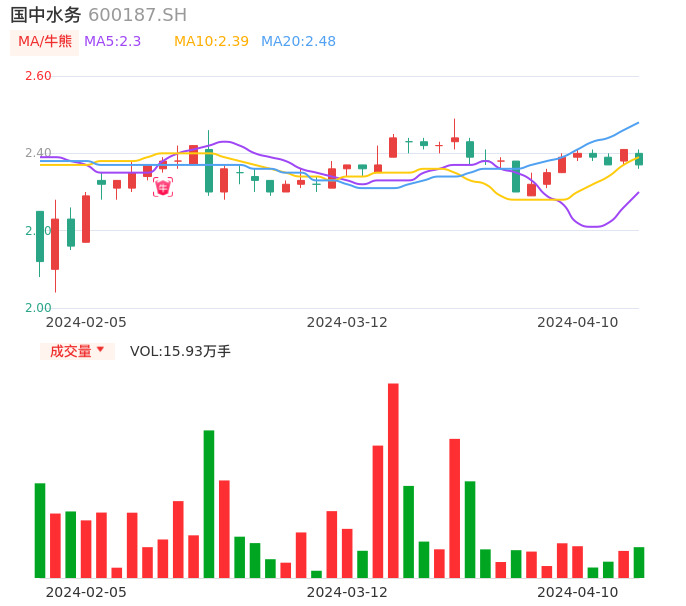Select the blue MA20:2.48 legend label
The width and height of the screenshot is (686, 606).
pos(298,42)
